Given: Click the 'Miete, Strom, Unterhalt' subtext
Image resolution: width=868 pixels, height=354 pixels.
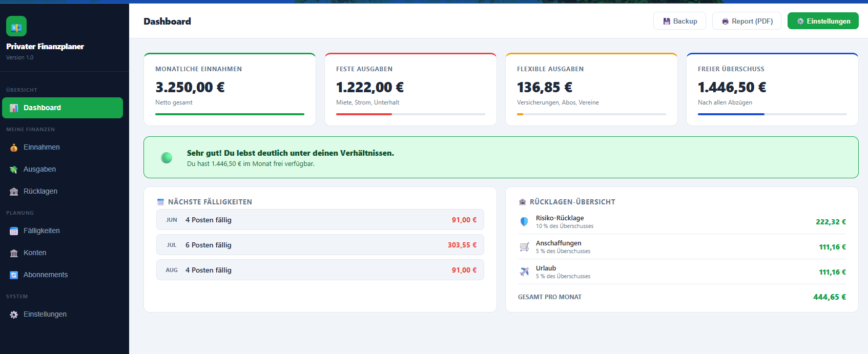Looking at the screenshot, I should [x=367, y=102].
